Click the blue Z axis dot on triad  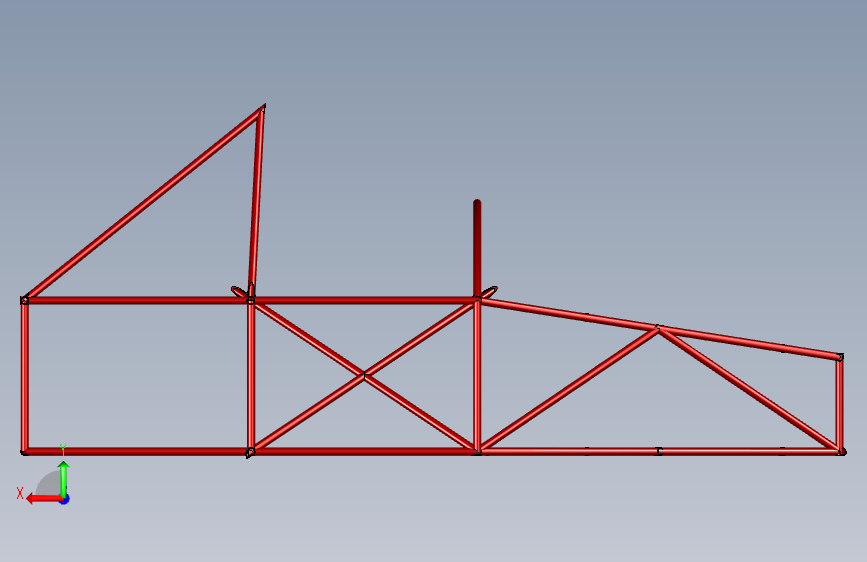(x=65, y=499)
